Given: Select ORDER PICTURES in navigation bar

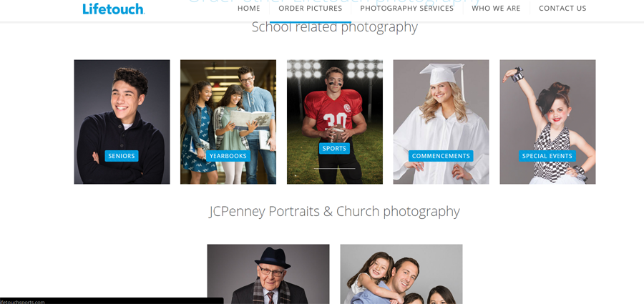Looking at the screenshot, I should pos(310,8).
